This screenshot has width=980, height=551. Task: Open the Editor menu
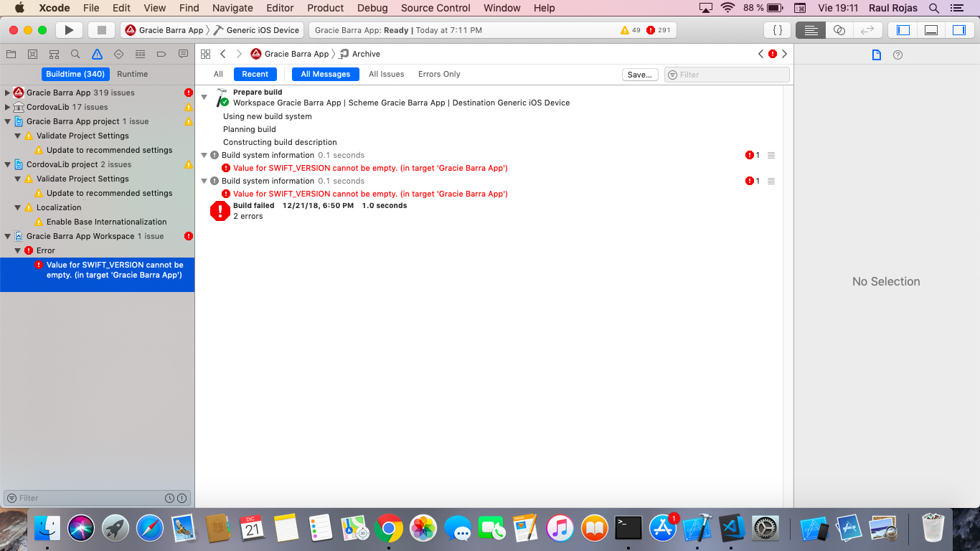[x=280, y=8]
